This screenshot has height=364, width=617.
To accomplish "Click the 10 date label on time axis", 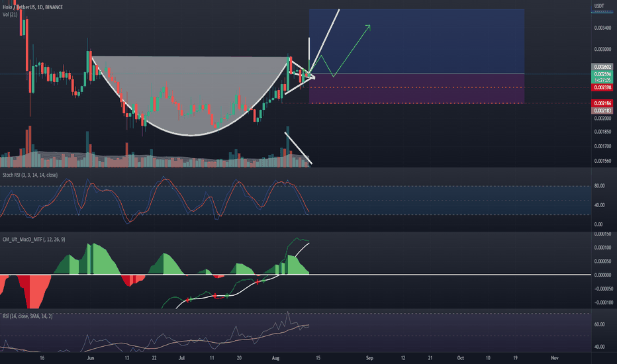I will point(488,358).
